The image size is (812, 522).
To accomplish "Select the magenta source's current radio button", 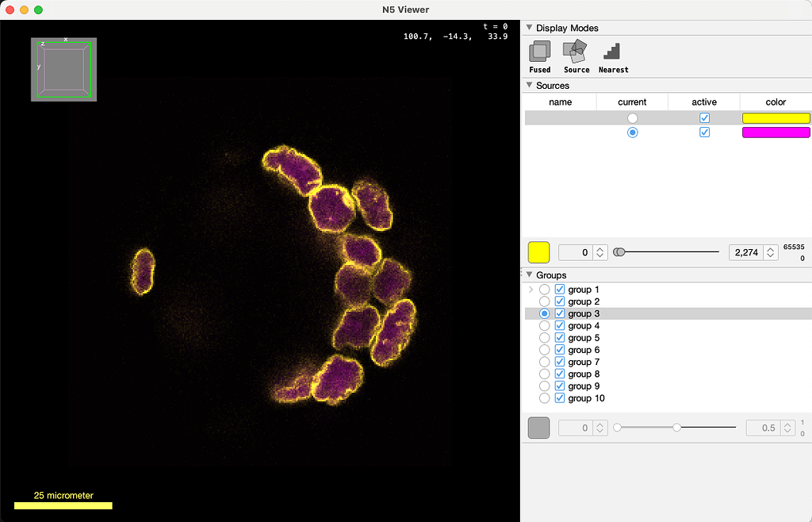I will click(x=632, y=132).
